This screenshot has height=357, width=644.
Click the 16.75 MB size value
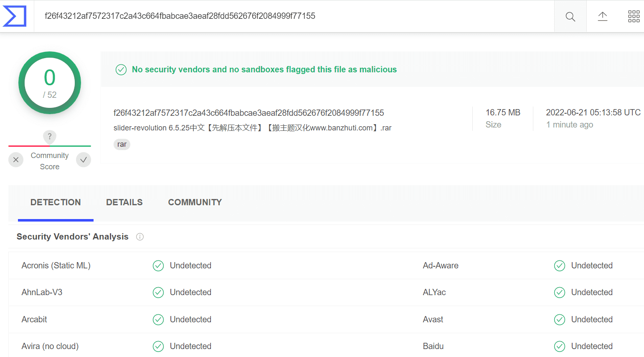[x=503, y=112]
